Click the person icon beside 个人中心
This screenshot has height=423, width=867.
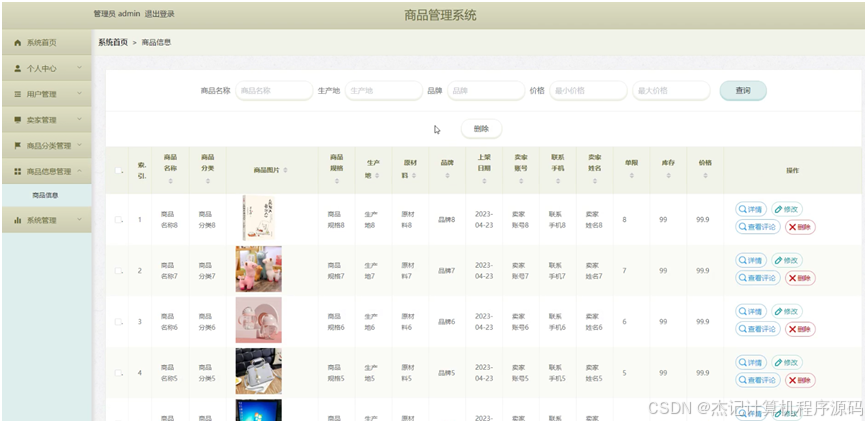pyautogui.click(x=18, y=69)
